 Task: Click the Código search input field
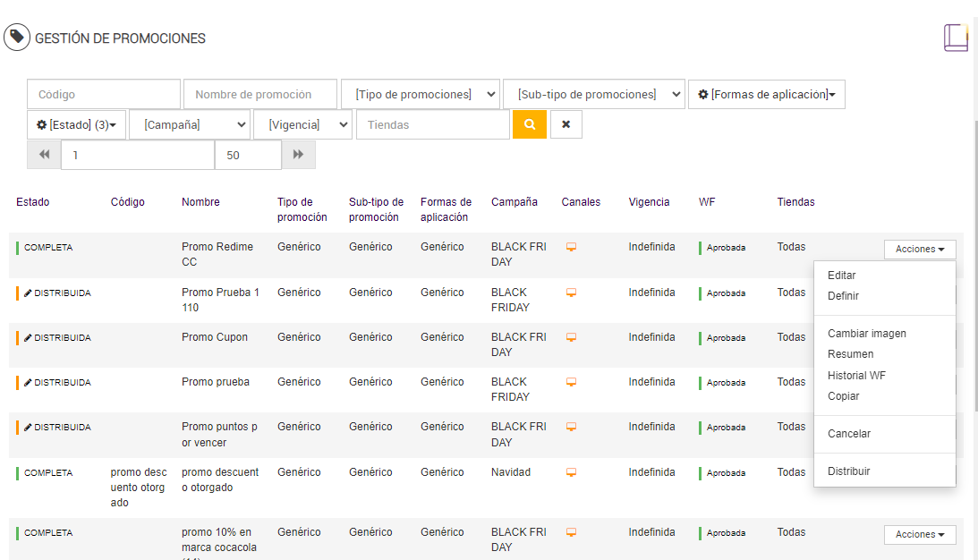coord(104,94)
